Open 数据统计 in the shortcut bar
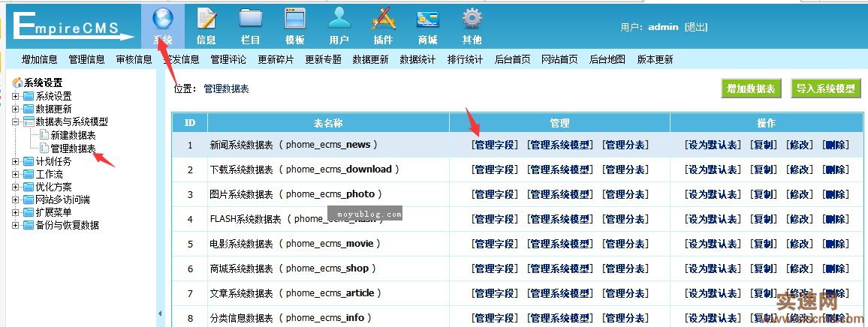868x327 pixels. [418, 60]
